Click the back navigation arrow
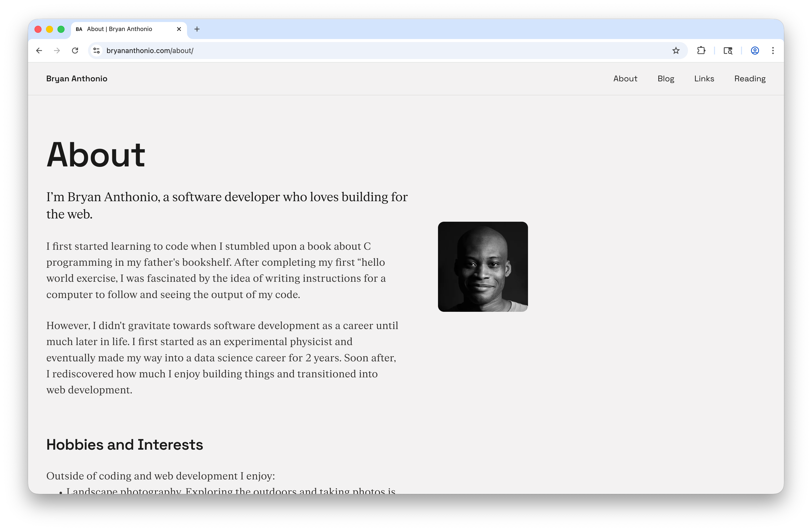 pos(39,50)
